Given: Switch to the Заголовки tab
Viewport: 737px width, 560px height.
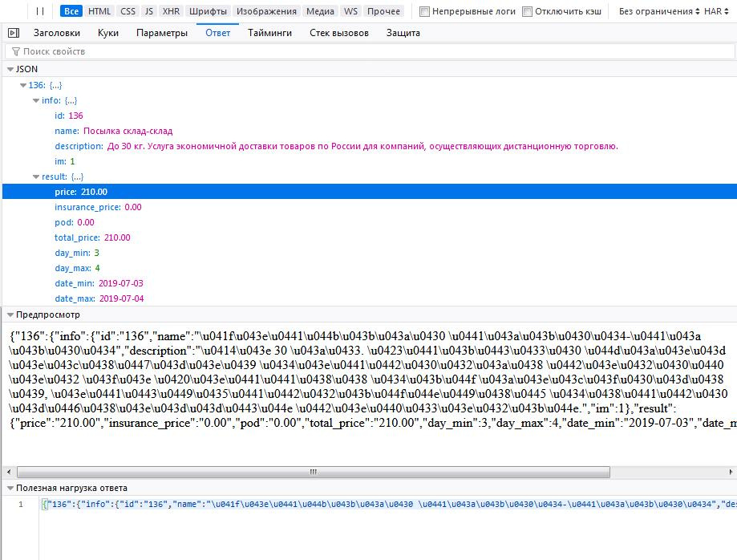Looking at the screenshot, I should coord(56,33).
